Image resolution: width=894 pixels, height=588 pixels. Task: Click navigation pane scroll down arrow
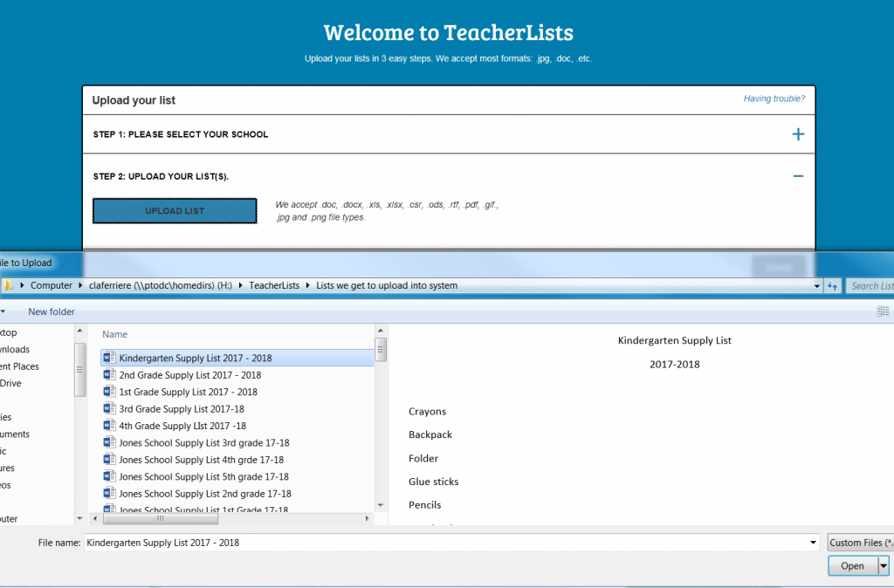click(79, 518)
